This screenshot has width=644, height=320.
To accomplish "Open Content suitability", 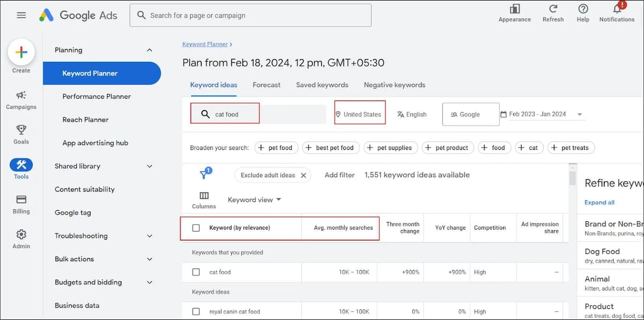I will 84,190.
